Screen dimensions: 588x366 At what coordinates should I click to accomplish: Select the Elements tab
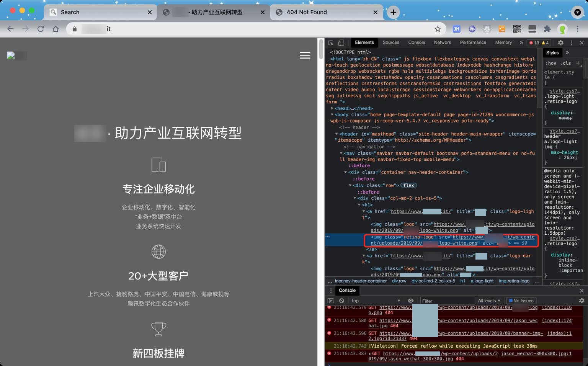(364, 42)
